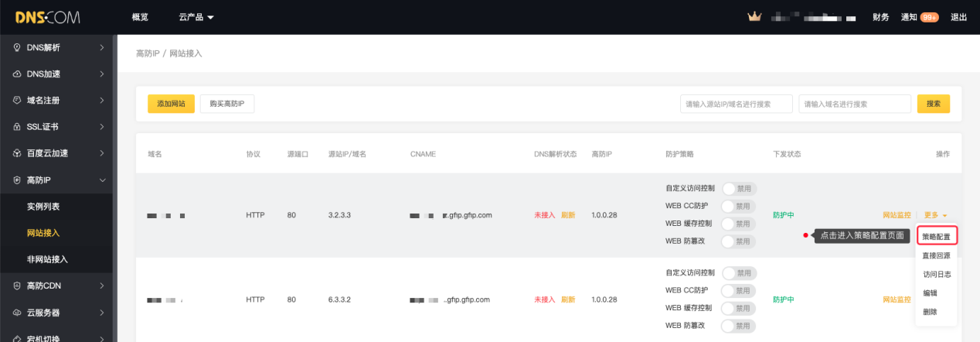
Task: Click the SSL证书 lock icon
Action: coord(17,127)
